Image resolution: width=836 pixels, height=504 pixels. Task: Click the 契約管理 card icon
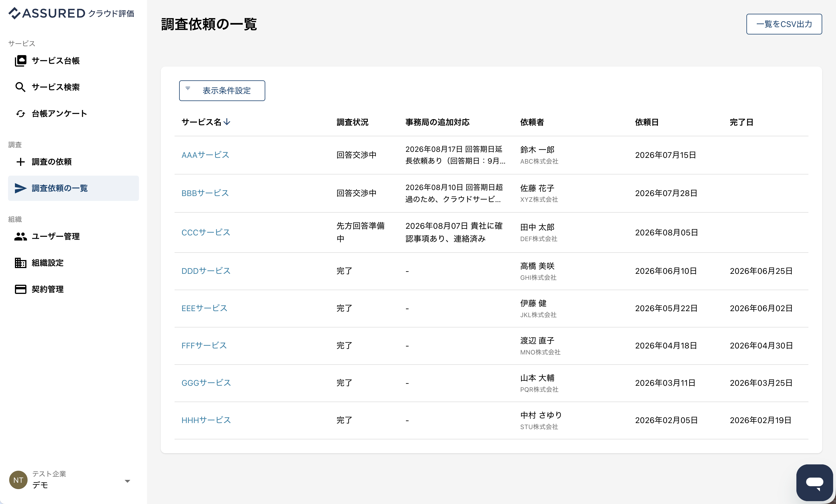pos(20,289)
